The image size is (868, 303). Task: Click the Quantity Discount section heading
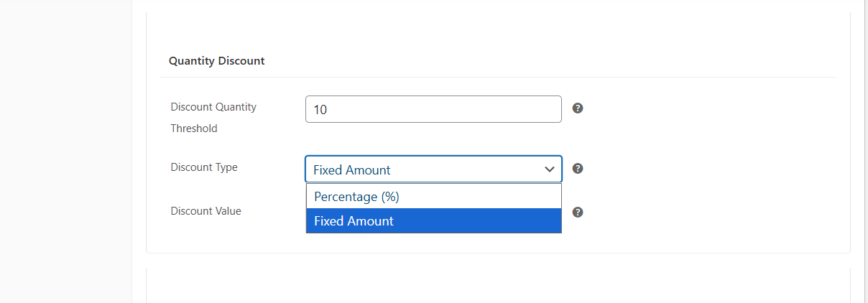216,61
